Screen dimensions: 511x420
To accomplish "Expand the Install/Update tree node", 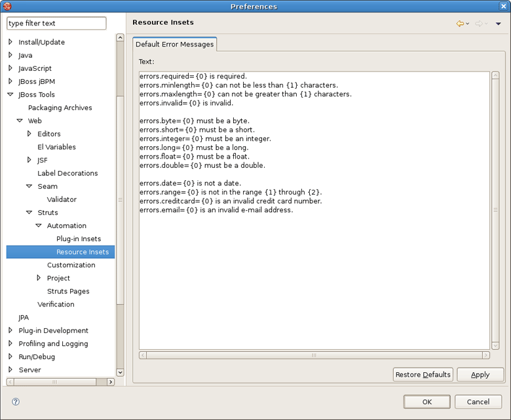I will coord(10,42).
